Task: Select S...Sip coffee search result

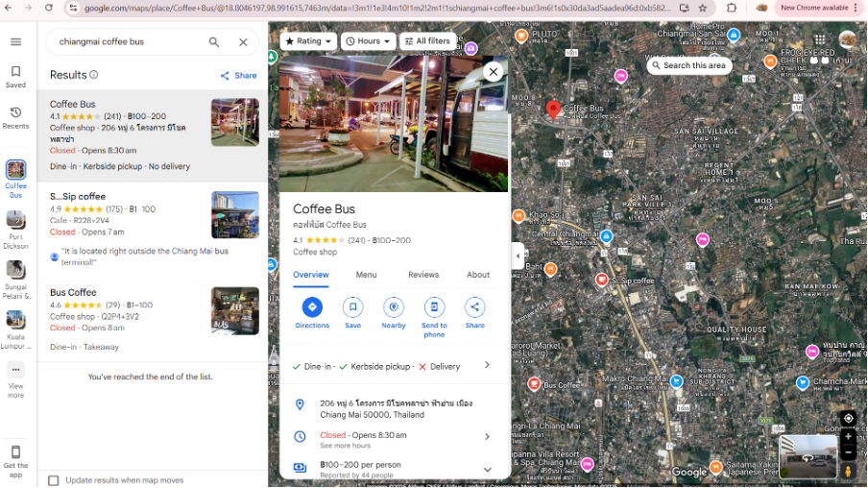Action: tap(153, 230)
